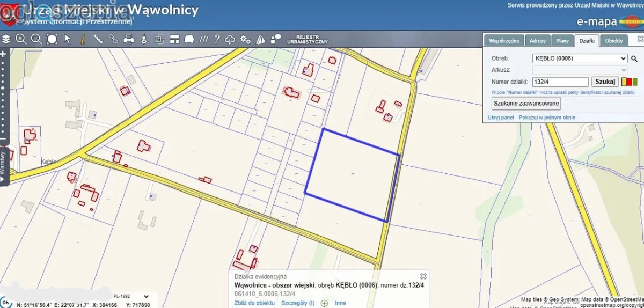Click the full extent view icon

click(52, 39)
